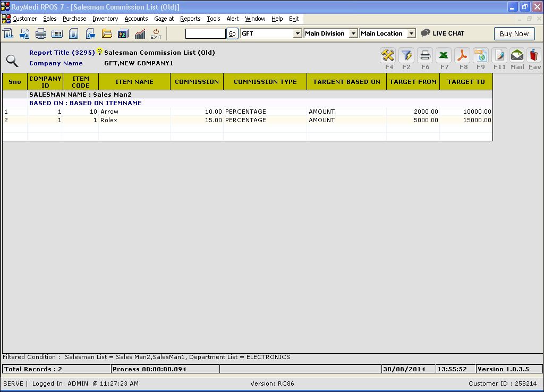Export report to PDF with F8 icon
Screen dimensions: 544x392
pyautogui.click(x=462, y=55)
